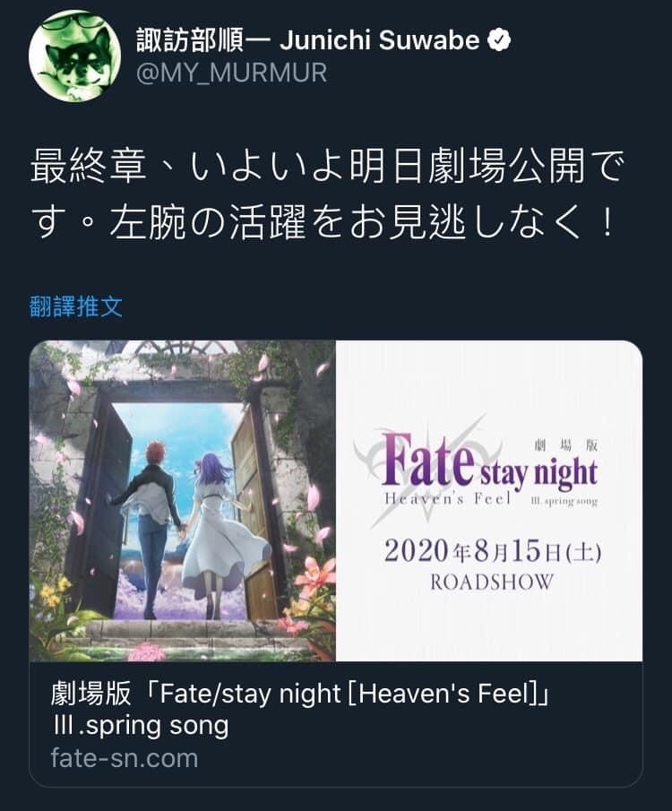The width and height of the screenshot is (672, 811).
Task: Tap the III.spring song text in the logo
Action: [564, 501]
